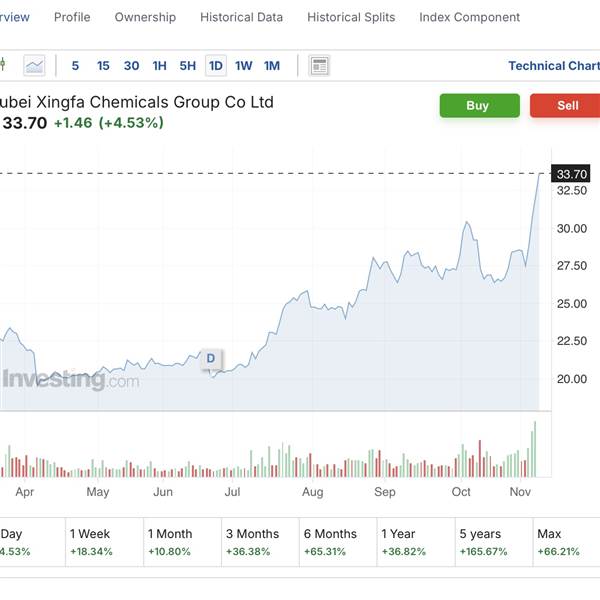Choose the 1W interval option
This screenshot has width=600, height=600.
pyautogui.click(x=244, y=66)
